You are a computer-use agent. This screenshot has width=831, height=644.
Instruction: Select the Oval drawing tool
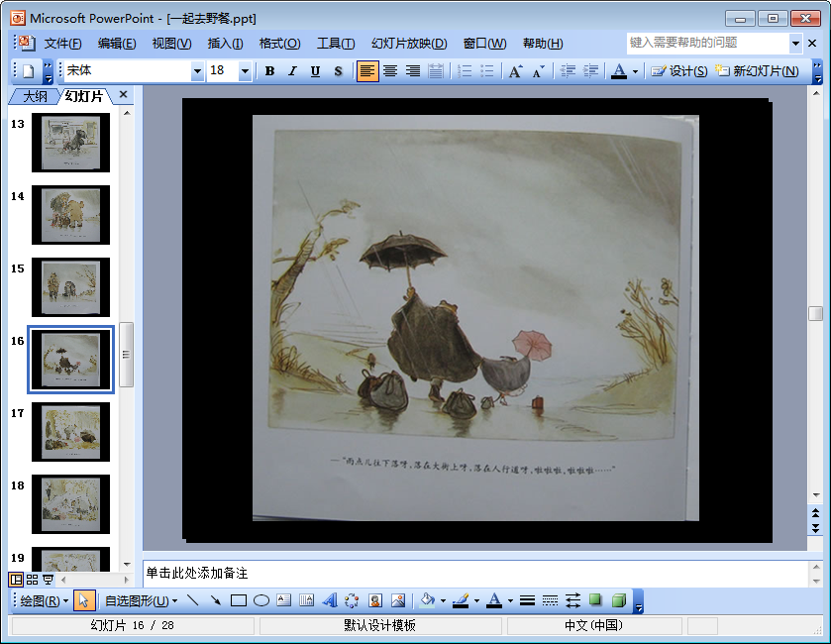click(261, 600)
